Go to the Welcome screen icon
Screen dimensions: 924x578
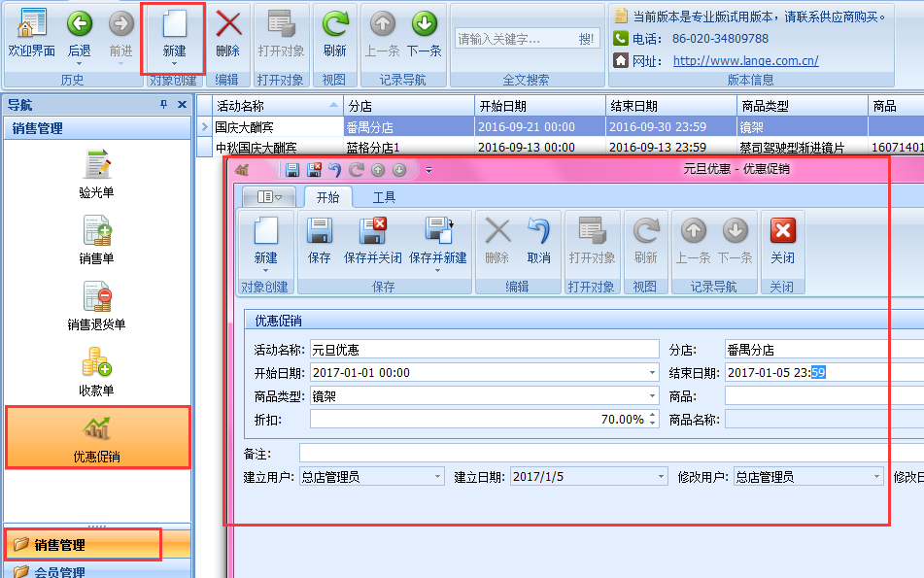[x=32, y=32]
